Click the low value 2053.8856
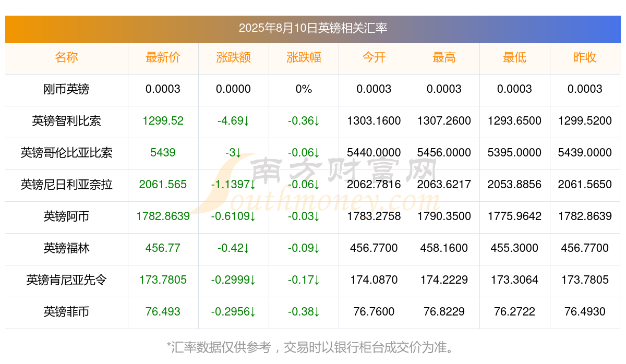Viewport: 626px width, 364px height. pos(514,185)
